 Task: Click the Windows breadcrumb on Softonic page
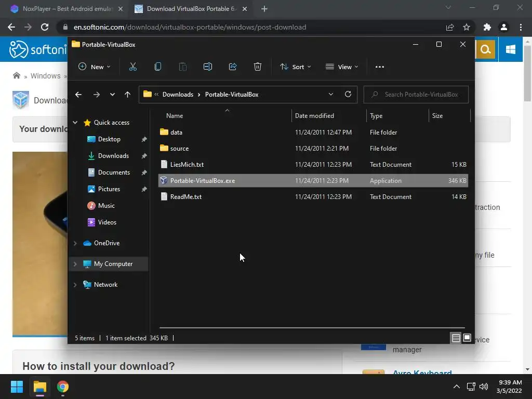coord(46,76)
